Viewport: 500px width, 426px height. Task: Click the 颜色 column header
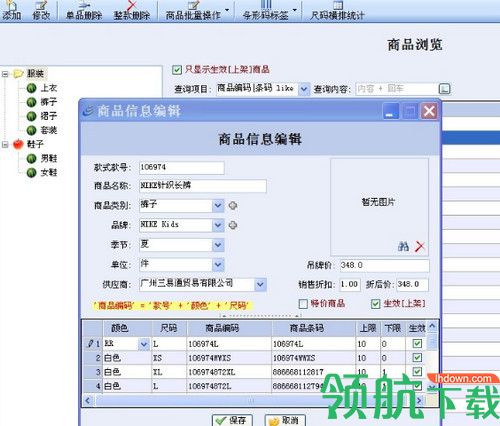click(128, 328)
